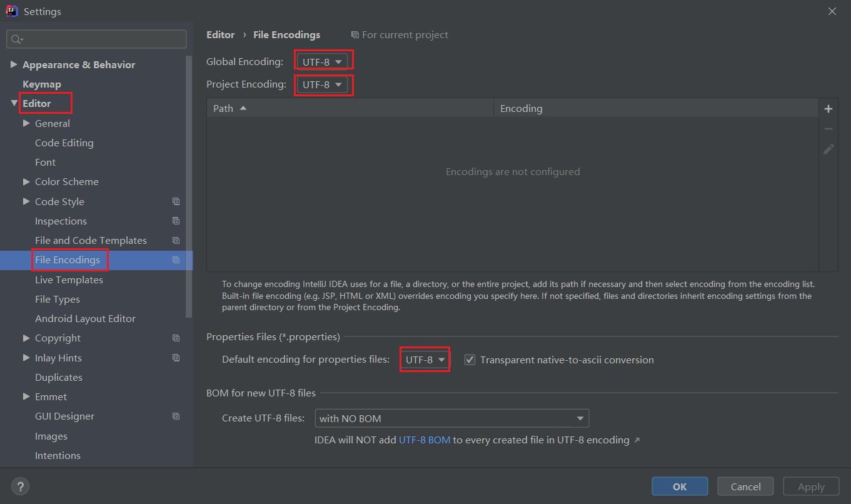Click project icon beside File and Code Templates
Image resolution: width=851 pixels, height=504 pixels.
(176, 240)
